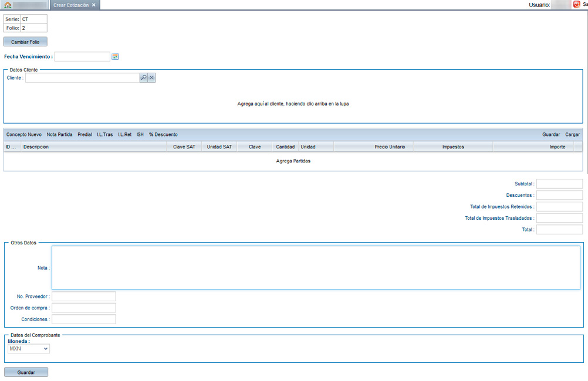Select % Descuento in the toolbar

pos(163,135)
